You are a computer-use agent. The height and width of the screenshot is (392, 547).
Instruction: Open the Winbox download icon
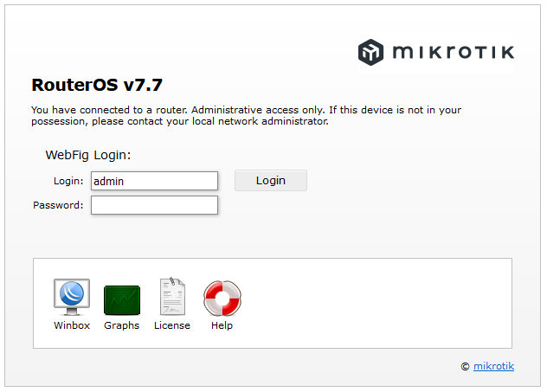pos(72,297)
